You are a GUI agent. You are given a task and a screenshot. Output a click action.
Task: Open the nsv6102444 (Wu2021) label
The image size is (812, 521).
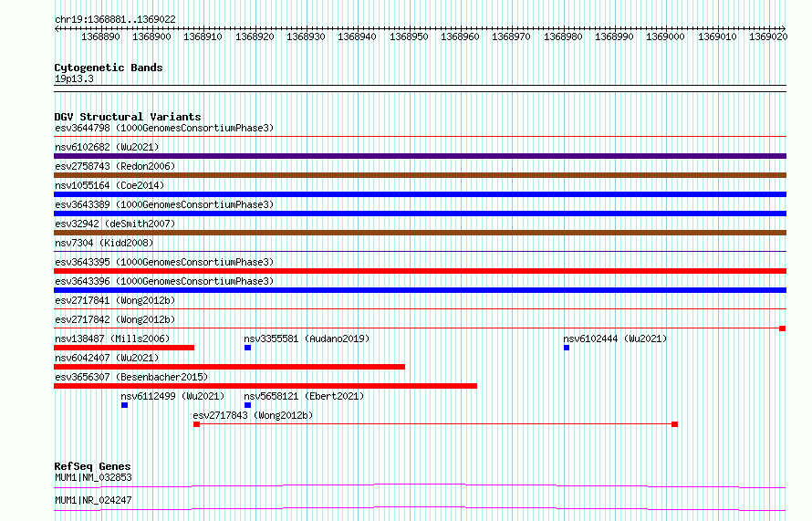[x=615, y=339]
